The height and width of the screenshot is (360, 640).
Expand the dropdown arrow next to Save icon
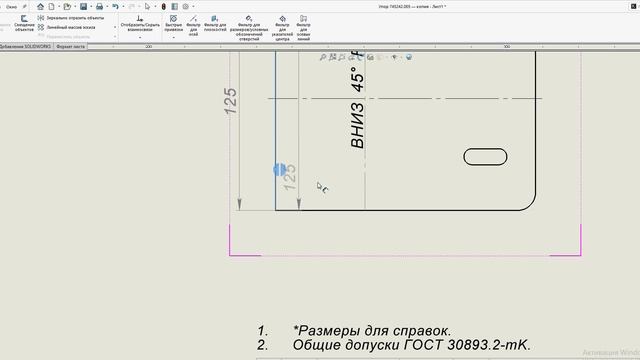tap(91, 7)
